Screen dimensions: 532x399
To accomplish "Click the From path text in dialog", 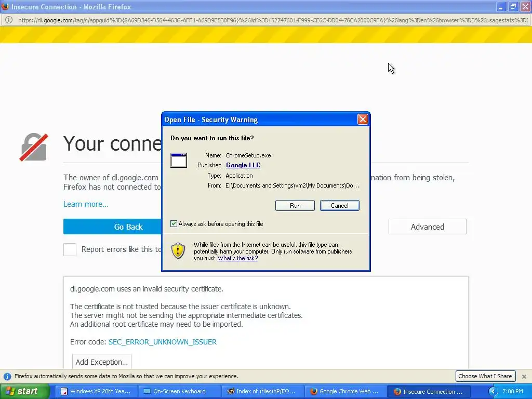I will pyautogui.click(x=292, y=185).
